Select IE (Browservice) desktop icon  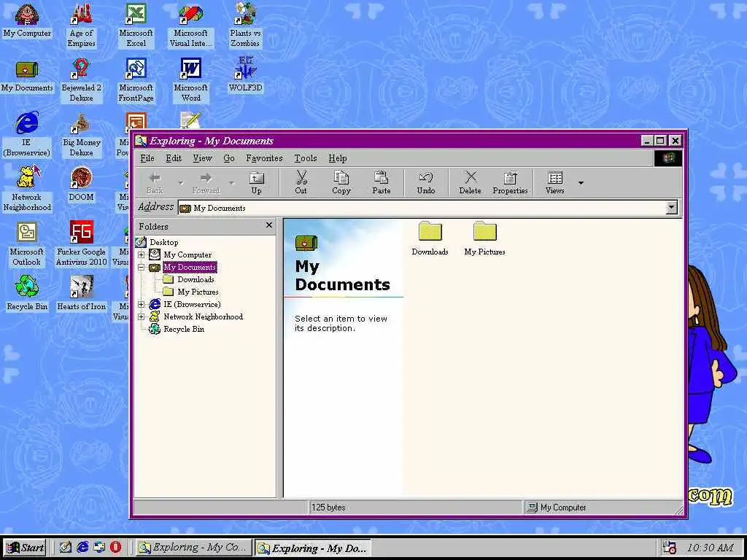point(26,134)
